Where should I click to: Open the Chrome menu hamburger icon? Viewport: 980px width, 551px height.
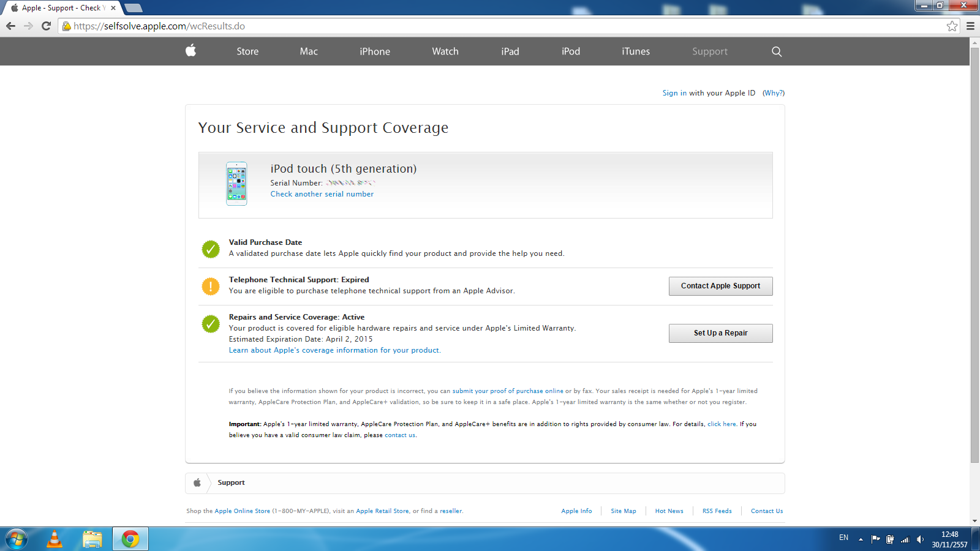(970, 26)
